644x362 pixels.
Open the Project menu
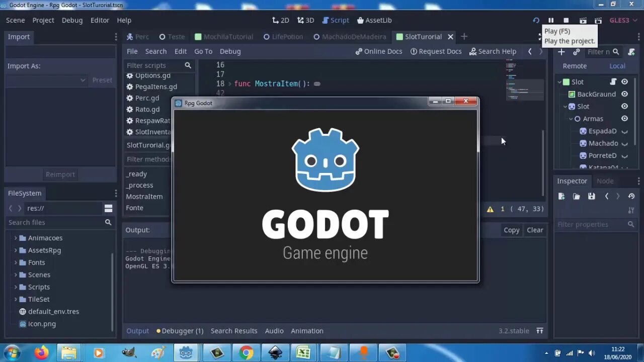pos(43,20)
